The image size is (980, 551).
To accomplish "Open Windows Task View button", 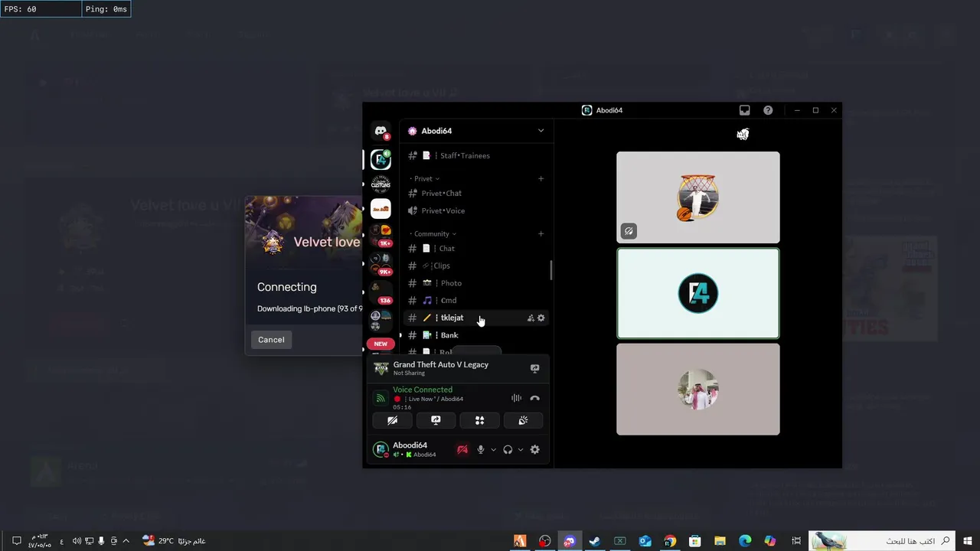I will coord(796,541).
